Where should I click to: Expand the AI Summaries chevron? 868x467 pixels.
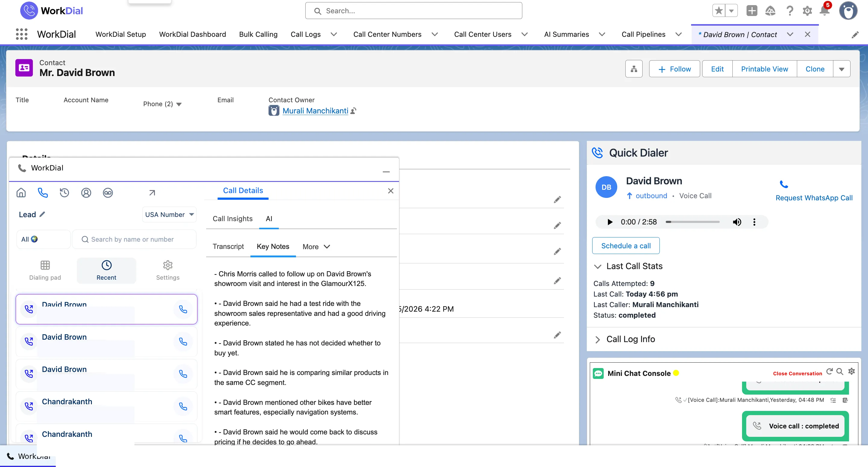[602, 34]
